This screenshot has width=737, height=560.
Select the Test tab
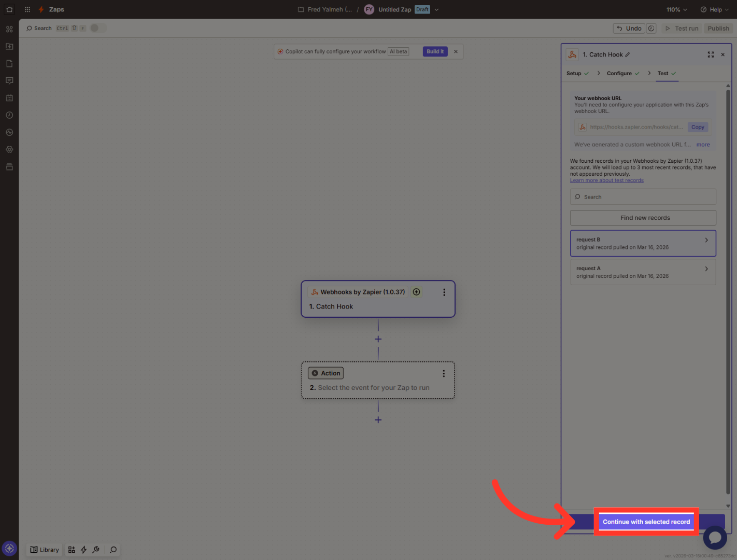click(x=667, y=73)
